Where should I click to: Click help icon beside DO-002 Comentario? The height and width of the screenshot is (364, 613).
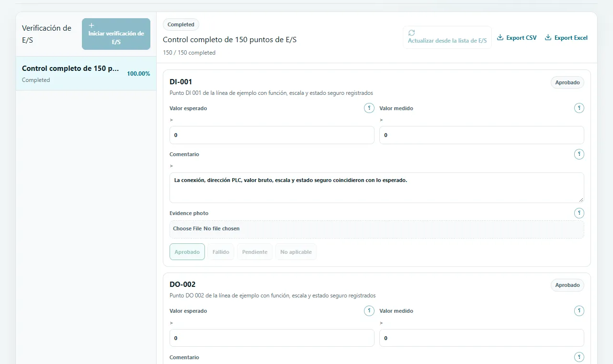point(579,357)
